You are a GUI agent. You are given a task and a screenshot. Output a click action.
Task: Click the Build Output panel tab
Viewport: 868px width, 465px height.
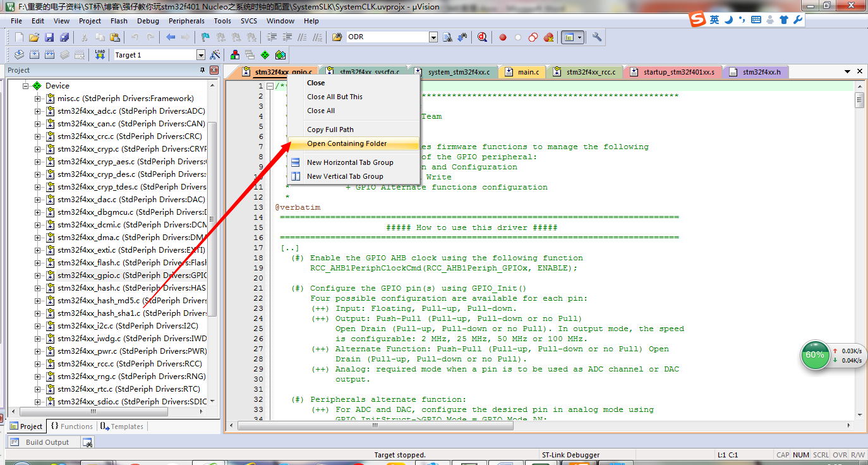42,442
